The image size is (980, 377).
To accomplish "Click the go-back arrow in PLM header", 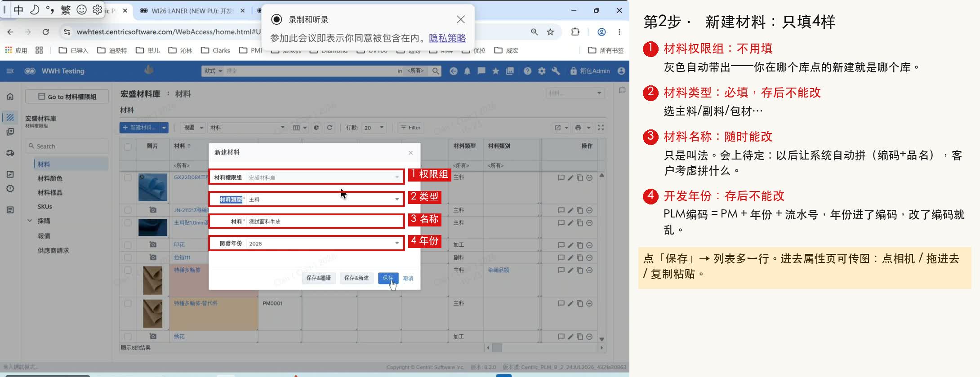I will (x=453, y=71).
